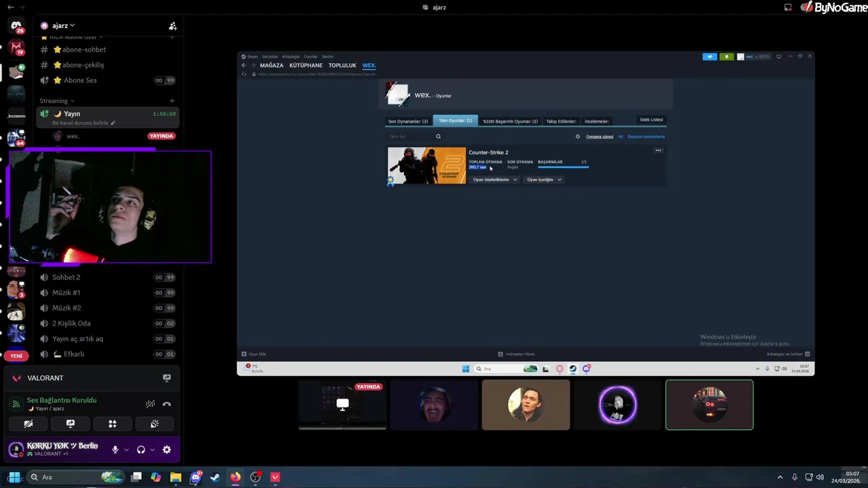Expand headphones output options arrow
Viewport: 868px width, 488px height.
click(x=152, y=449)
